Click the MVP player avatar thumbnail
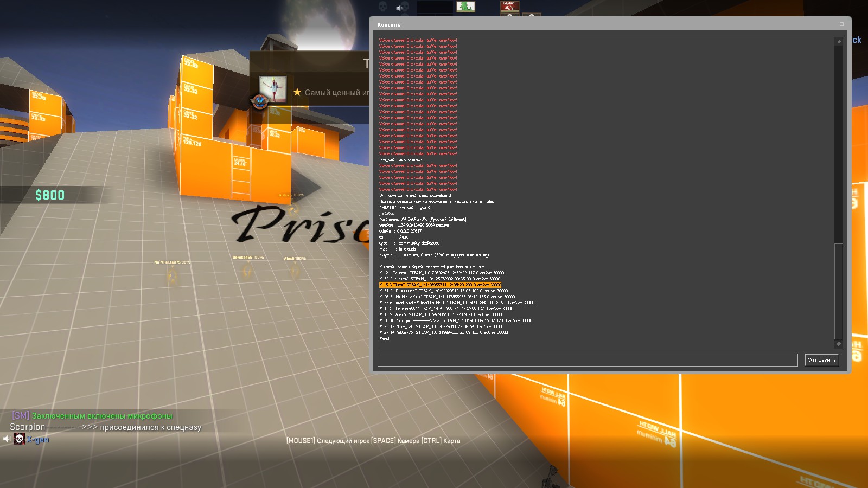Image resolution: width=868 pixels, height=488 pixels. pyautogui.click(x=272, y=89)
